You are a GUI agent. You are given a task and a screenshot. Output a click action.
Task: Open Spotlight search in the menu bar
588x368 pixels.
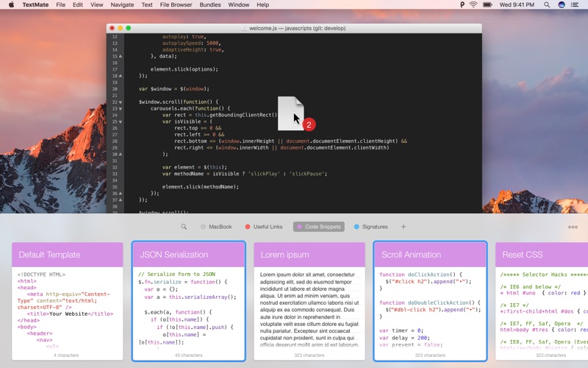(546, 5)
